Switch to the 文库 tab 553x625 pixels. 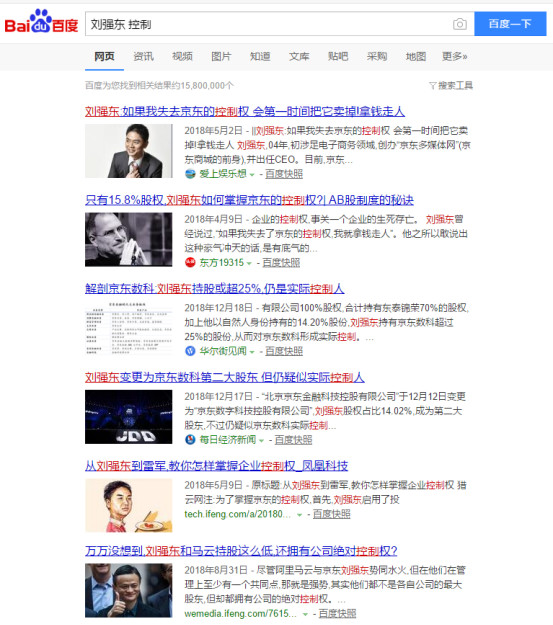pyautogui.click(x=299, y=56)
